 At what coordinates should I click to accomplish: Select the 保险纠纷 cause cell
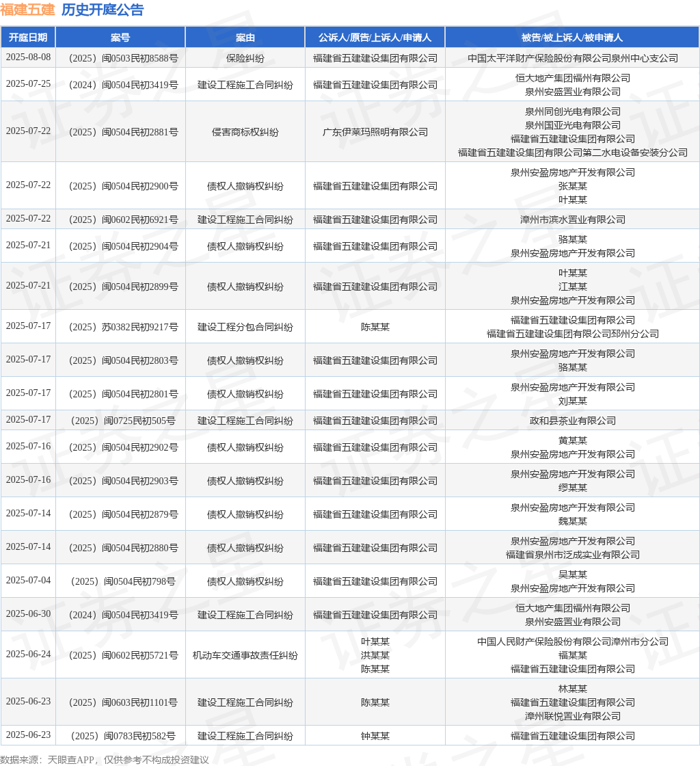pos(245,58)
